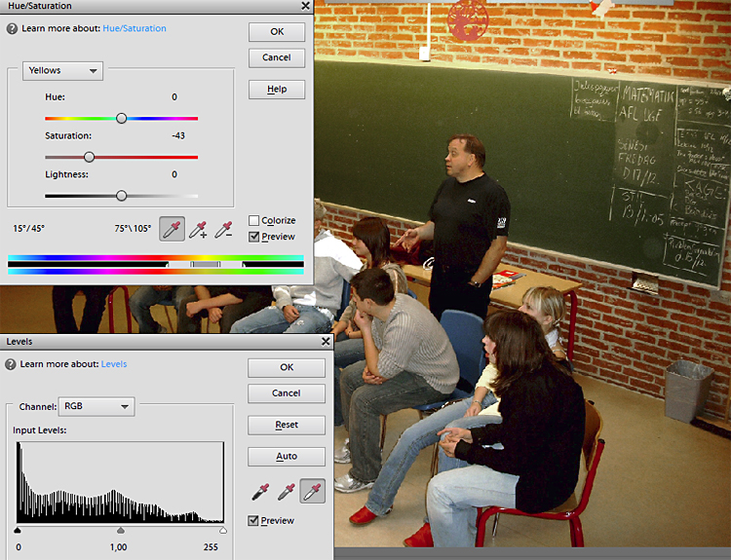Image resolution: width=731 pixels, height=560 pixels.
Task: Open the Channel RGB dropdown
Action: pos(96,406)
